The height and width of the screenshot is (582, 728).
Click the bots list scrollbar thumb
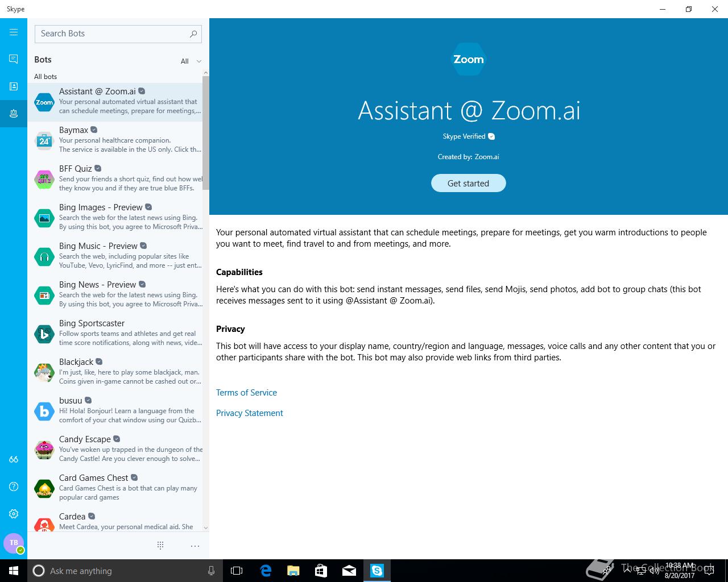click(206, 133)
